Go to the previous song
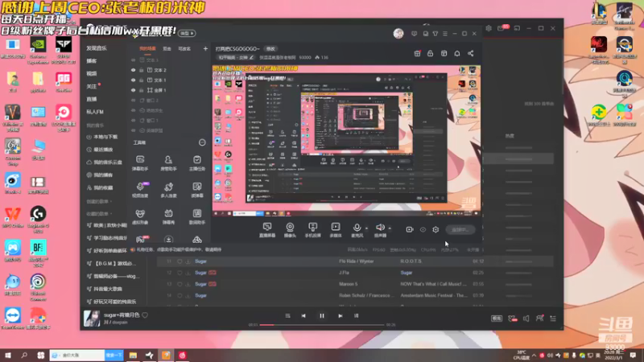The image size is (644, 362). tap(303, 315)
